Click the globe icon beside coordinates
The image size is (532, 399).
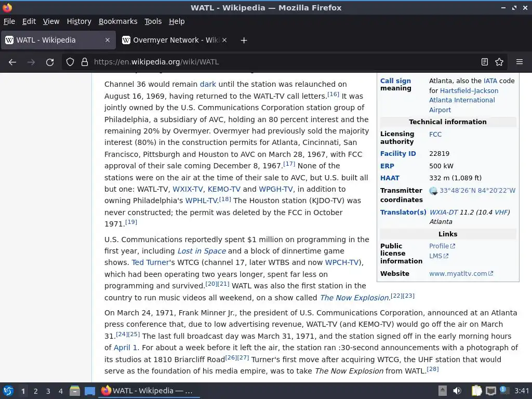433,191
